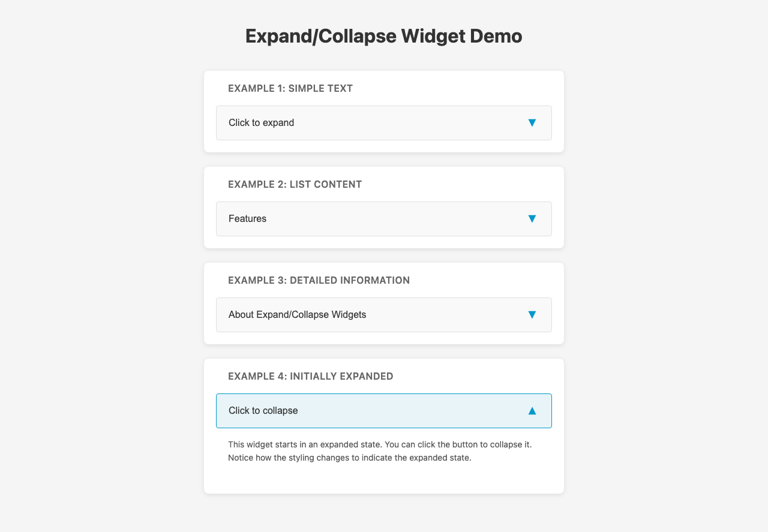The width and height of the screenshot is (768, 532).
Task: Open the Features list expander
Action: click(383, 219)
